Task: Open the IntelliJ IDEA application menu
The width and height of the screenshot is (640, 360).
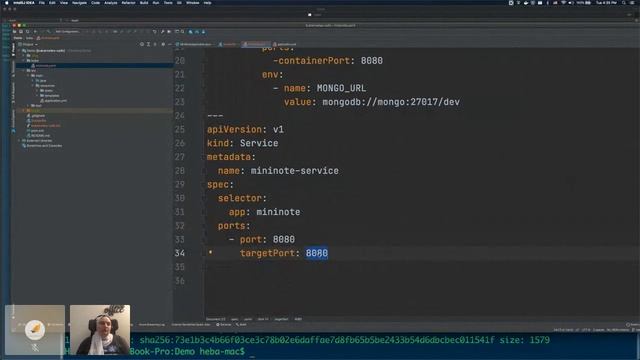Action: tap(24, 3)
